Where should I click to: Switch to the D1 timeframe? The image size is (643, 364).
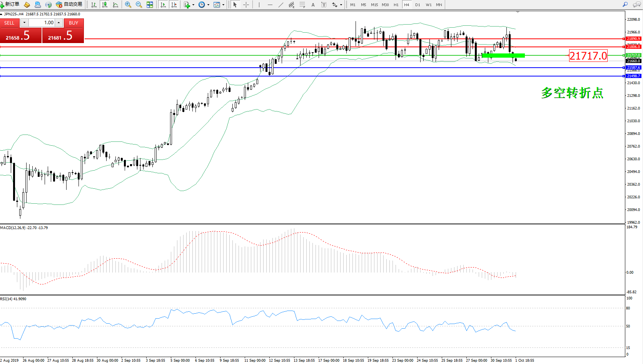418,5
